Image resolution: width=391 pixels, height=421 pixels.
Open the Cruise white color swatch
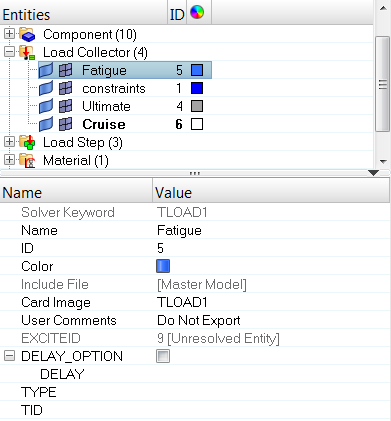pyautogui.click(x=197, y=124)
